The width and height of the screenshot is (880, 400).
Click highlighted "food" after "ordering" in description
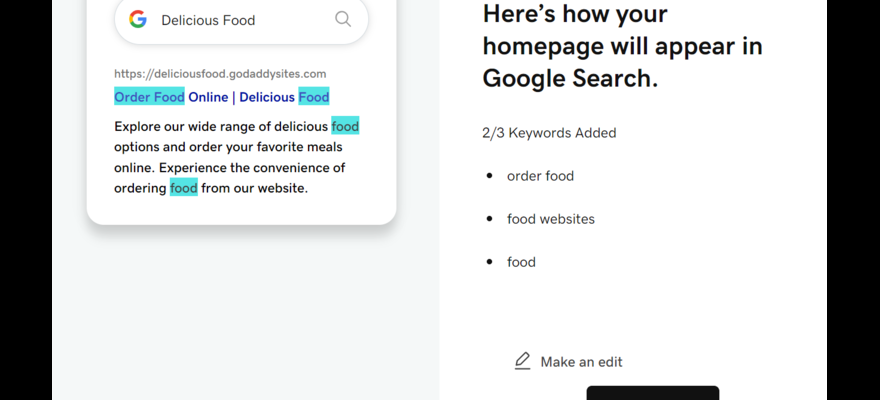pos(183,187)
